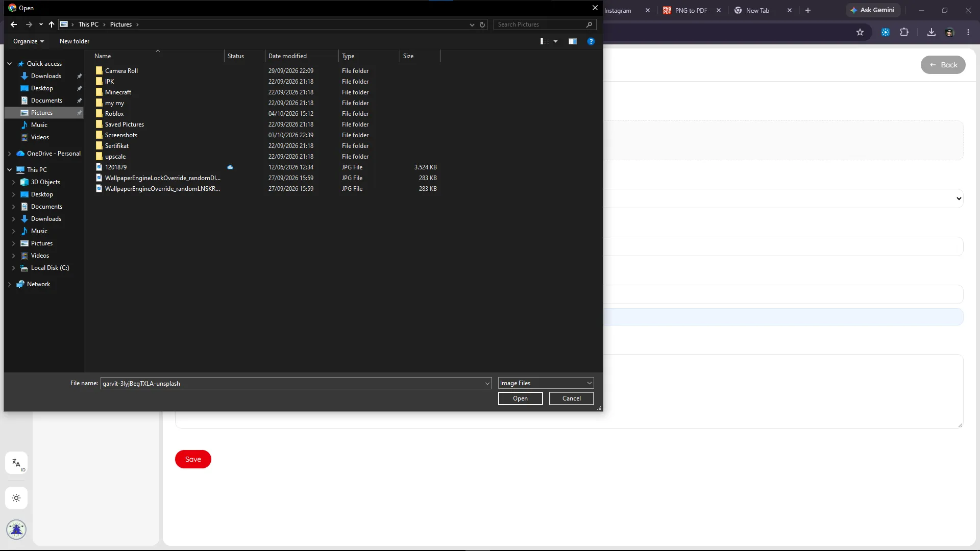
Task: Select Downloads under Quick access
Action: [46, 76]
